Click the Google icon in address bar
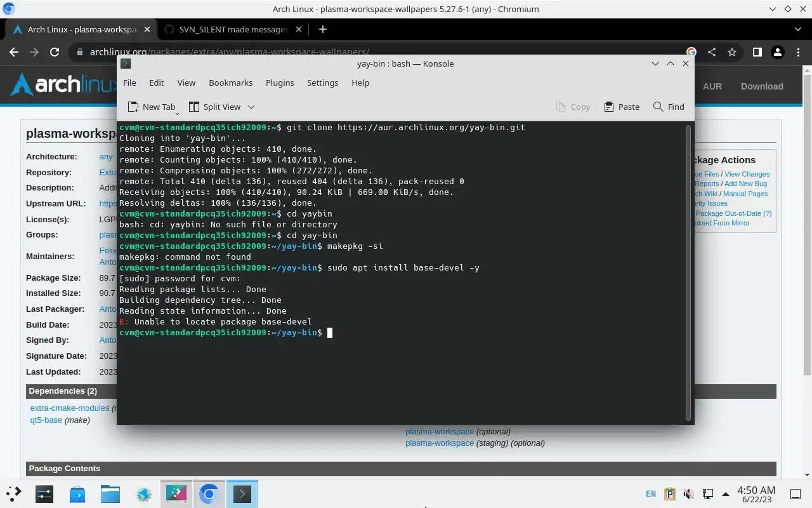The width and height of the screenshot is (812, 508). (x=691, y=52)
